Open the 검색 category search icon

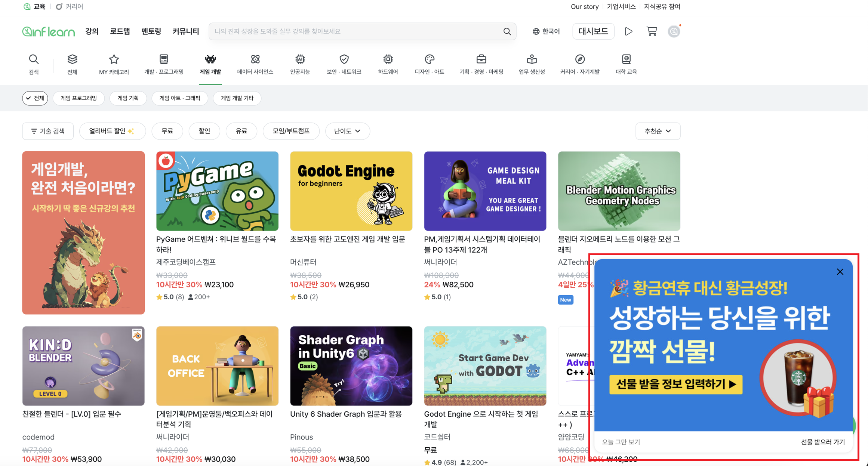(34, 59)
